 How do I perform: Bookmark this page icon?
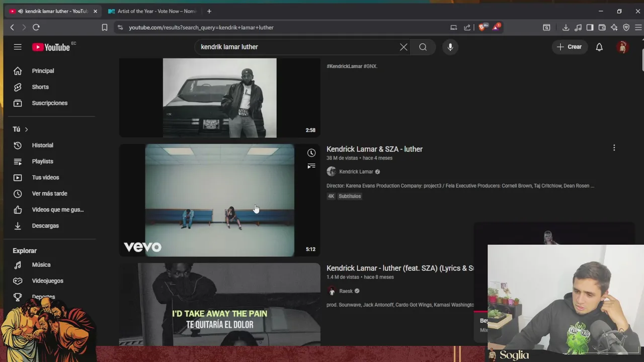click(x=105, y=27)
